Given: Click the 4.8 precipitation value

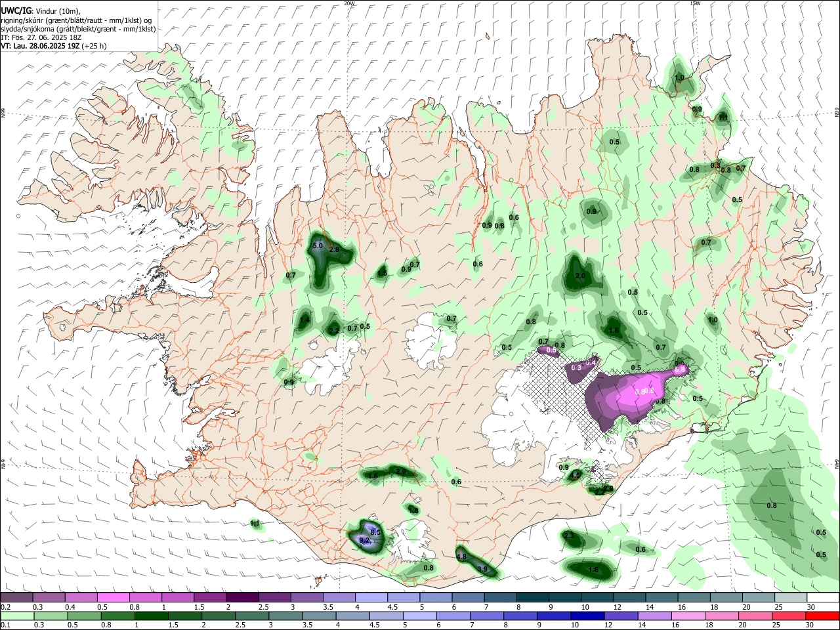Looking at the screenshot, I should tap(461, 556).
